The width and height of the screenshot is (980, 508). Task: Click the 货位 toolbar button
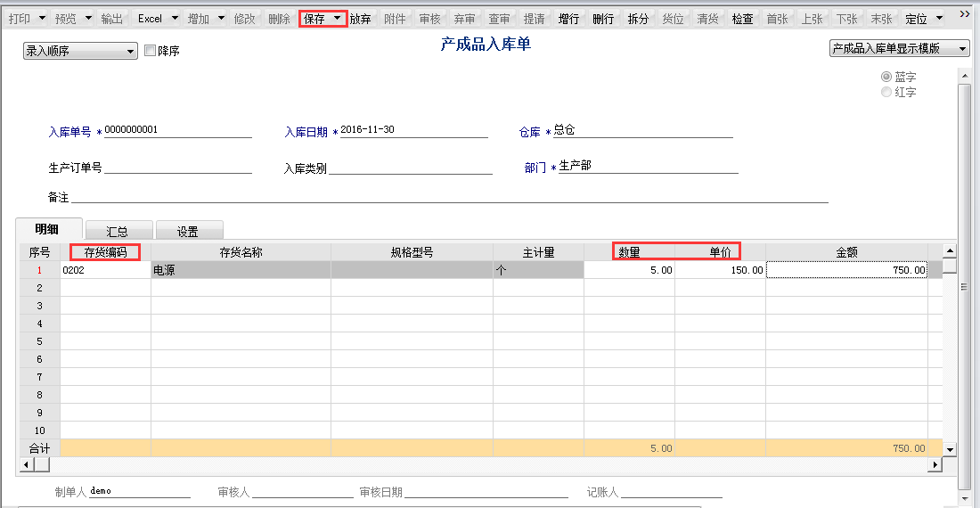tap(674, 19)
